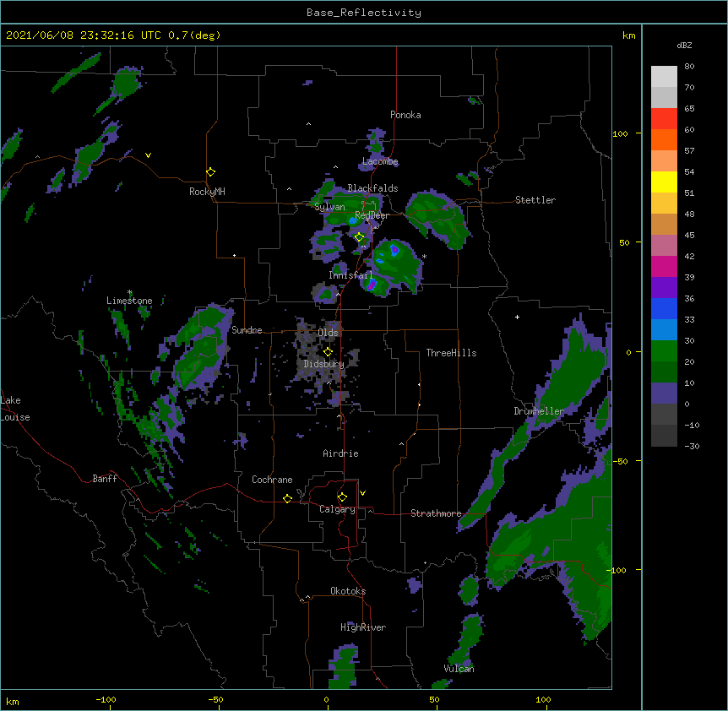Image resolution: width=728 pixels, height=711 pixels.
Task: Click the Olds town label
Action: coord(328,333)
